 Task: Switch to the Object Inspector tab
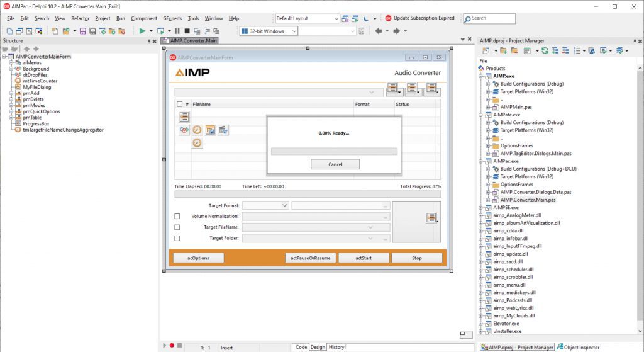pos(579,348)
